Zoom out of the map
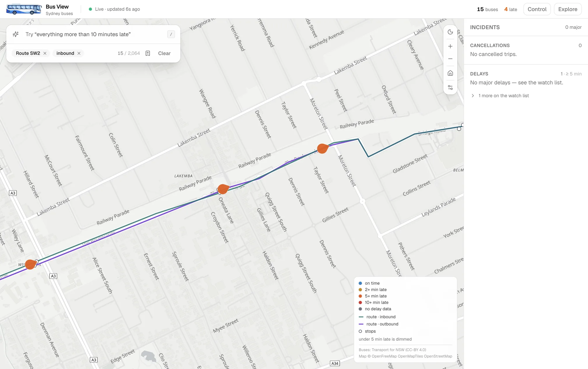Image resolution: width=588 pixels, height=369 pixels. [x=450, y=59]
